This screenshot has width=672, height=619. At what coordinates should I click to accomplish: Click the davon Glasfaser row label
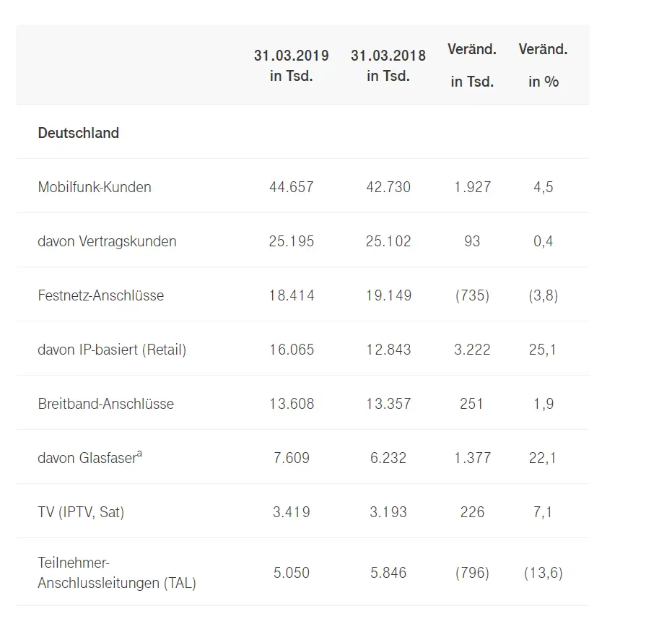pos(87,458)
